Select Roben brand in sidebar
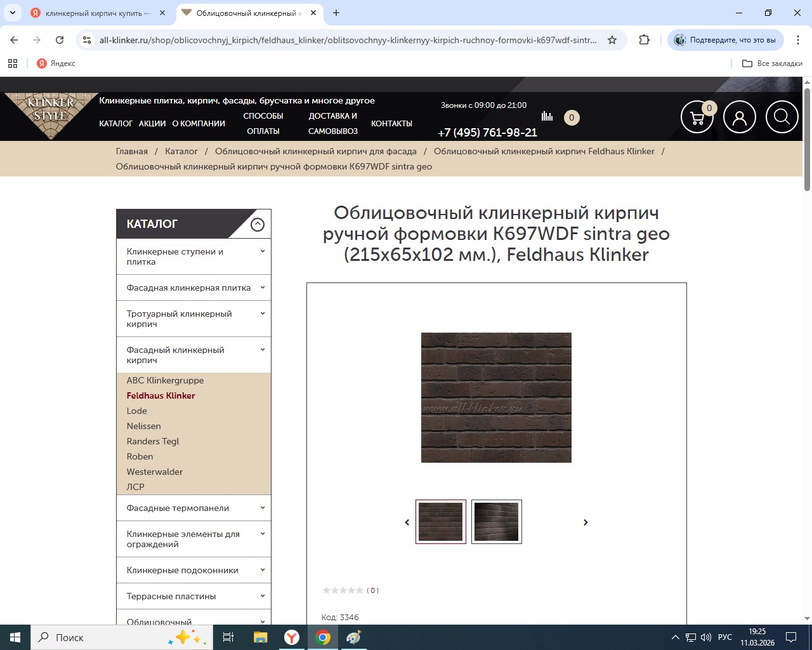 coord(140,456)
